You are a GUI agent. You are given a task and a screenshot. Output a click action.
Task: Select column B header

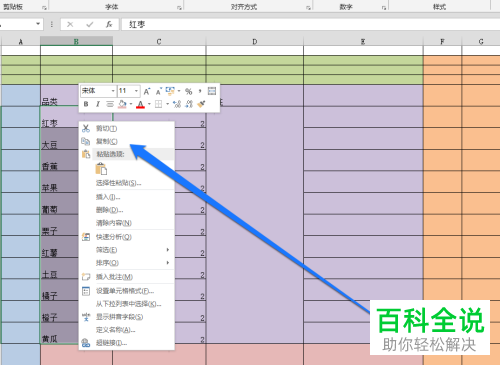tap(76, 41)
